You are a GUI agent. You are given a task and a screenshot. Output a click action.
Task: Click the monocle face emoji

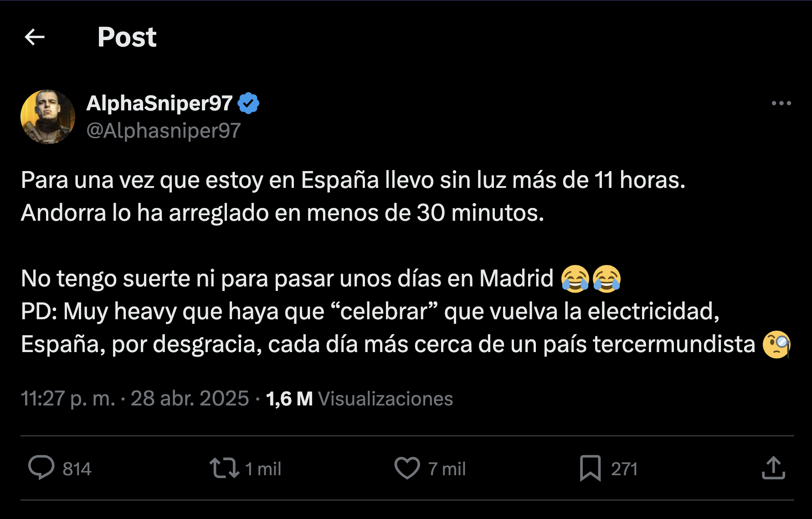pos(776,344)
